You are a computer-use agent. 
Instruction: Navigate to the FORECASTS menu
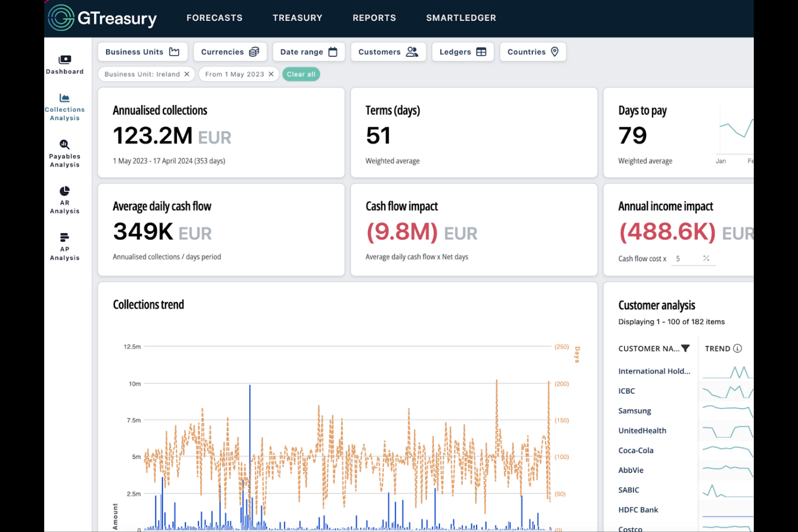tap(214, 17)
